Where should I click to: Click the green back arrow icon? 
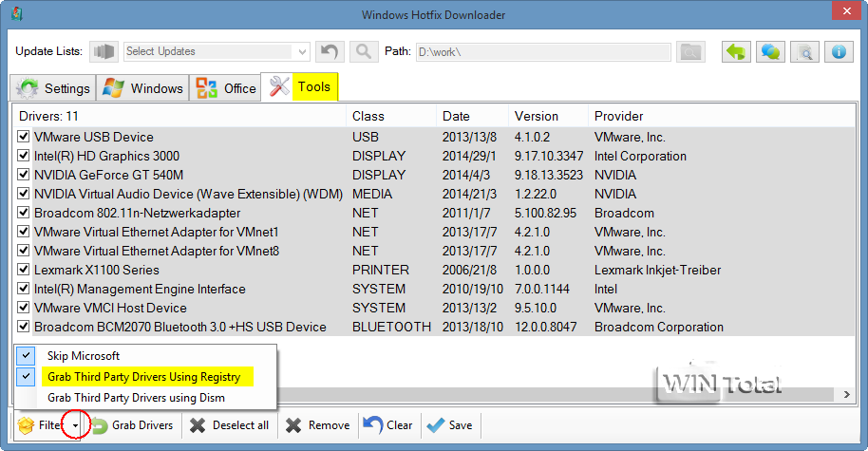(736, 52)
